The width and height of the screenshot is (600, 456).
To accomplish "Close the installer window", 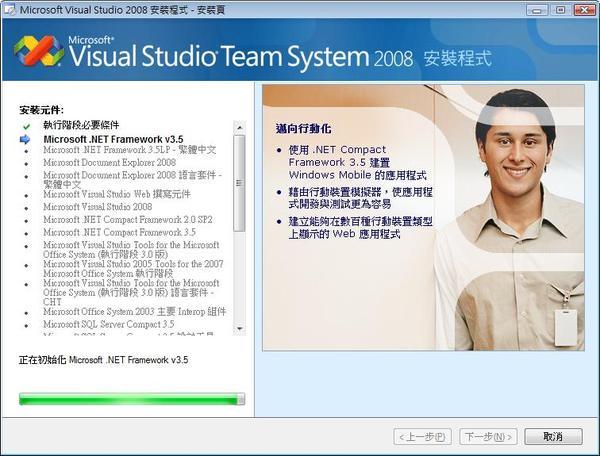I will pos(584,10).
